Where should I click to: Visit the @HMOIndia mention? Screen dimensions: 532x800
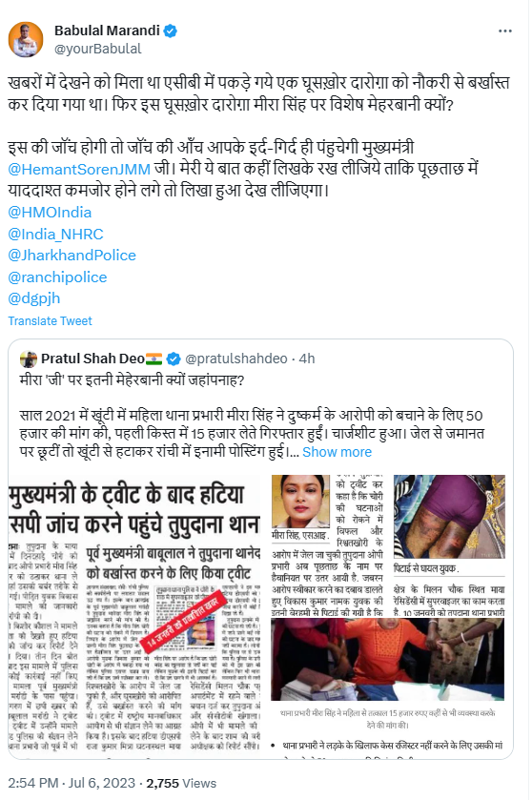(x=50, y=213)
